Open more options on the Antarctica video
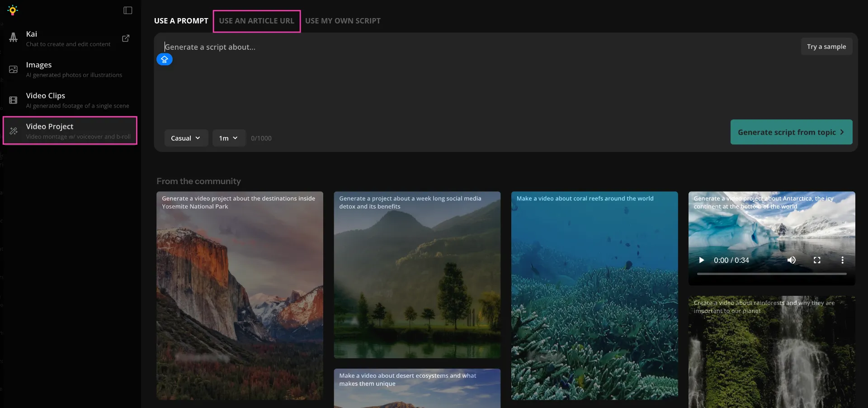 pos(843,260)
